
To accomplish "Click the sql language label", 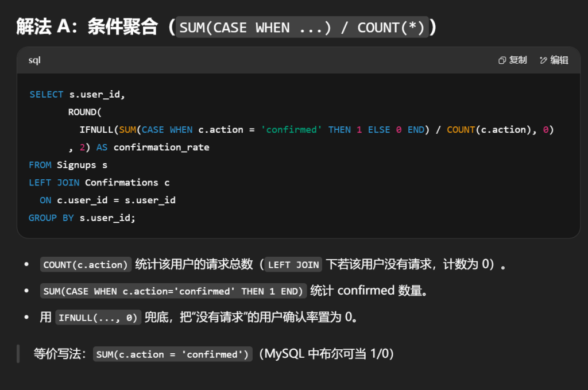I will [x=34, y=60].
